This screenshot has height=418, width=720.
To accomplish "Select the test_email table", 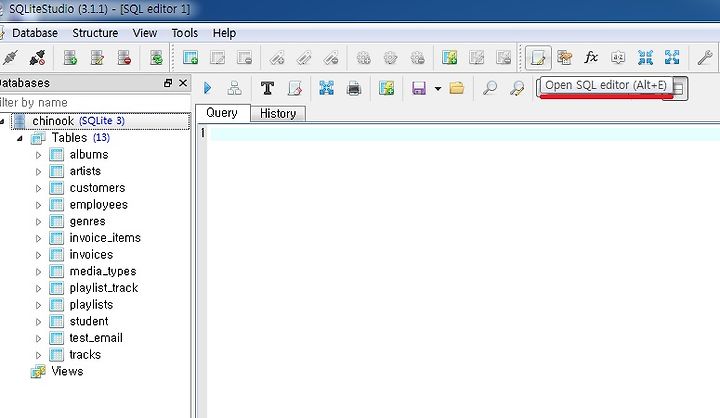I will [x=96, y=338].
